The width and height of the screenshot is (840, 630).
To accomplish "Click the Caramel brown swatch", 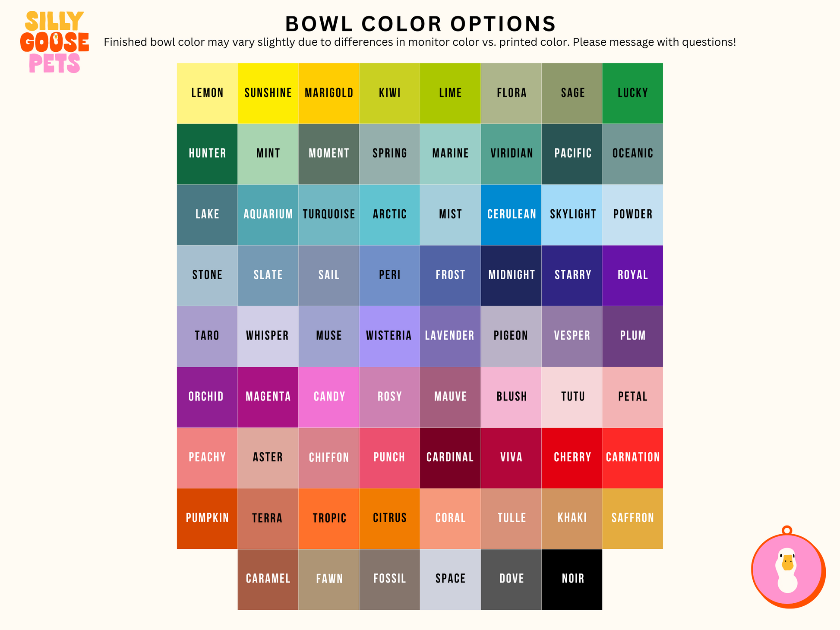I will (268, 579).
